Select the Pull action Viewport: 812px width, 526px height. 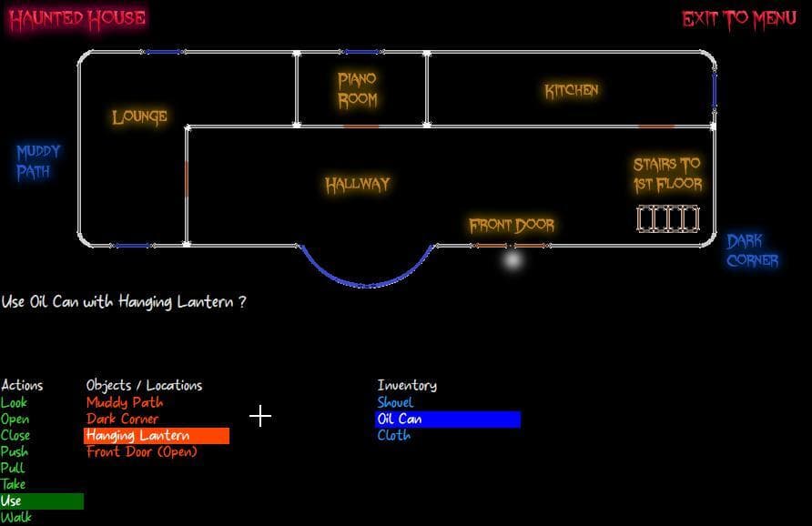tap(13, 468)
